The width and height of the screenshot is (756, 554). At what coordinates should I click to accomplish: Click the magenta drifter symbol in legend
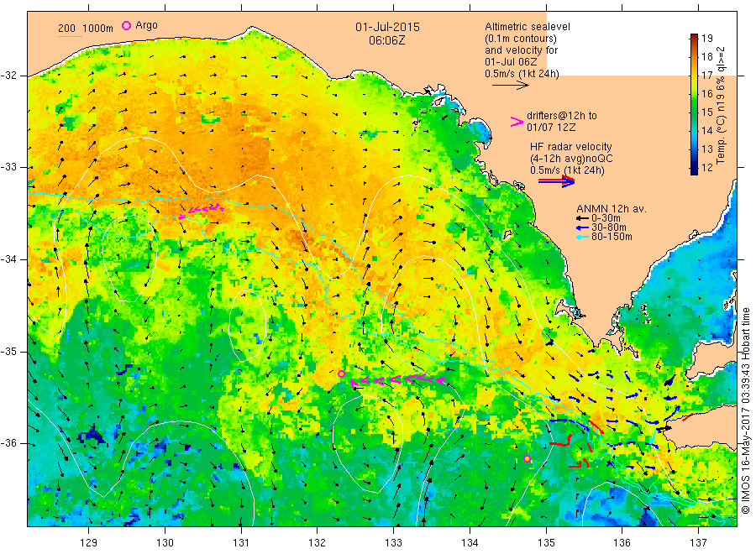(517, 122)
